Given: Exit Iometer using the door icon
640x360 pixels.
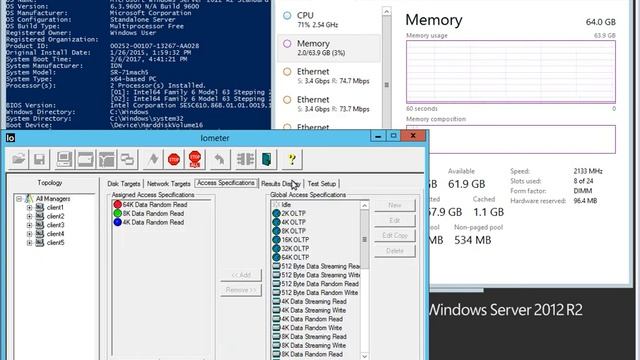Looking at the screenshot, I should pos(266,159).
